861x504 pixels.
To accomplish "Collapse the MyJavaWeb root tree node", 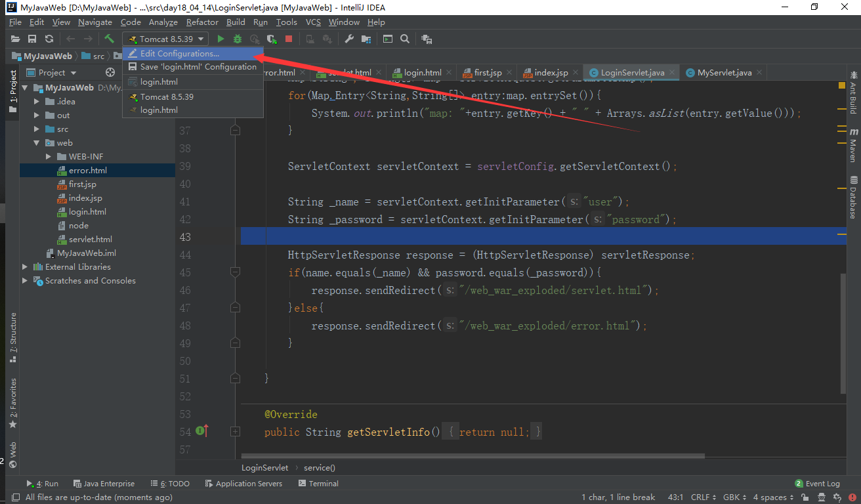I will point(25,87).
